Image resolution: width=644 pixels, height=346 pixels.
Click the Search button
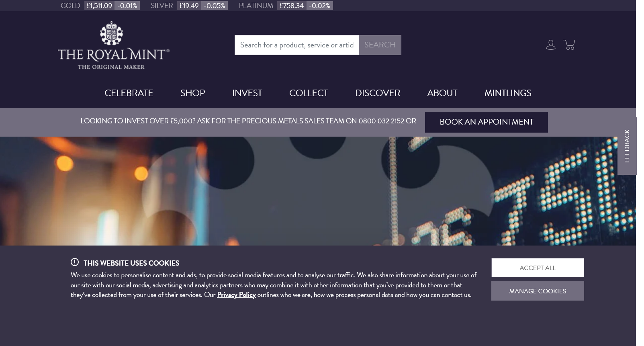380,45
